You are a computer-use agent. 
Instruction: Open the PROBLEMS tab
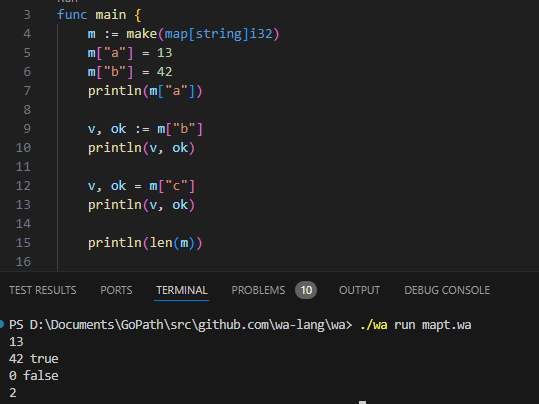[258, 290]
